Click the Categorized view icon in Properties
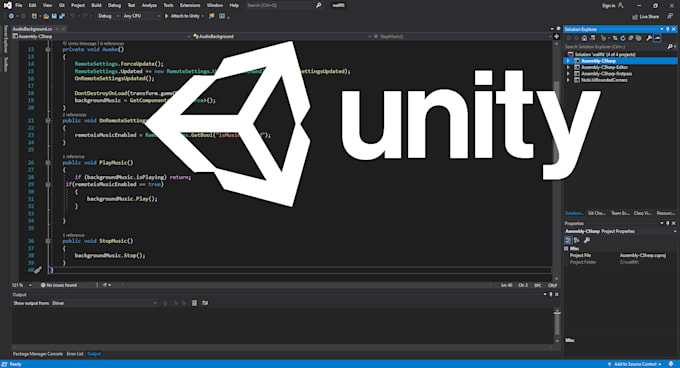Viewport: 680px width, 368px height. [568, 240]
